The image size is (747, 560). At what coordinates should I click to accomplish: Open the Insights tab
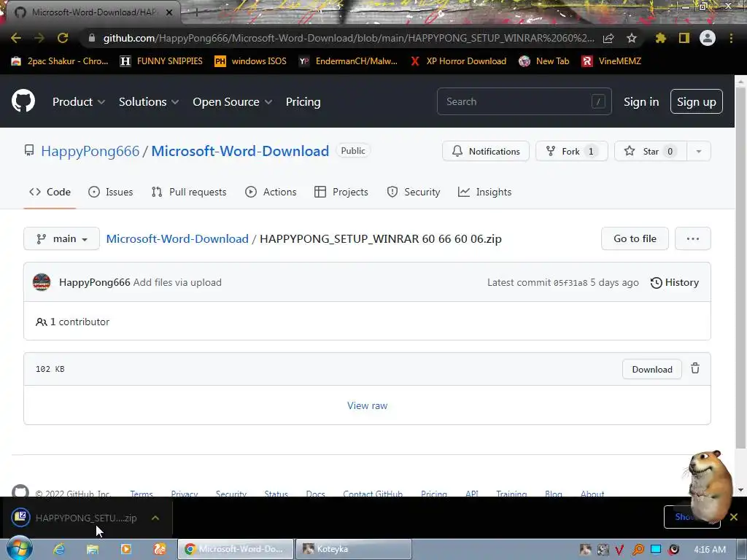(484, 192)
